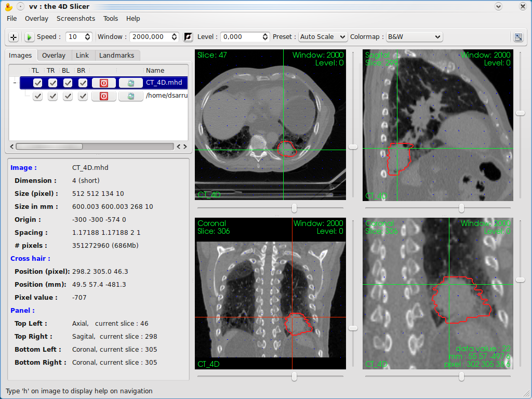Image resolution: width=532 pixels, height=399 pixels.
Task: Toggle the BR checkbox for CT_4D.mhd
Action: click(83, 83)
